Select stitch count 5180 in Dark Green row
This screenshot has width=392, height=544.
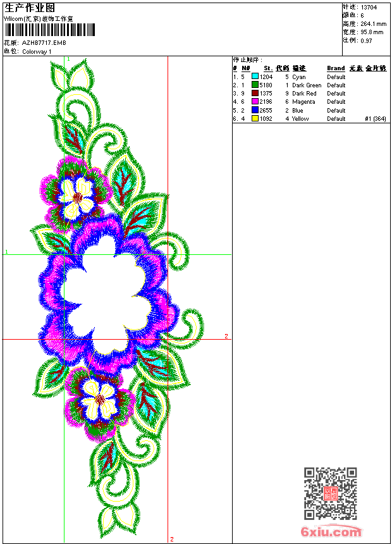point(266,85)
